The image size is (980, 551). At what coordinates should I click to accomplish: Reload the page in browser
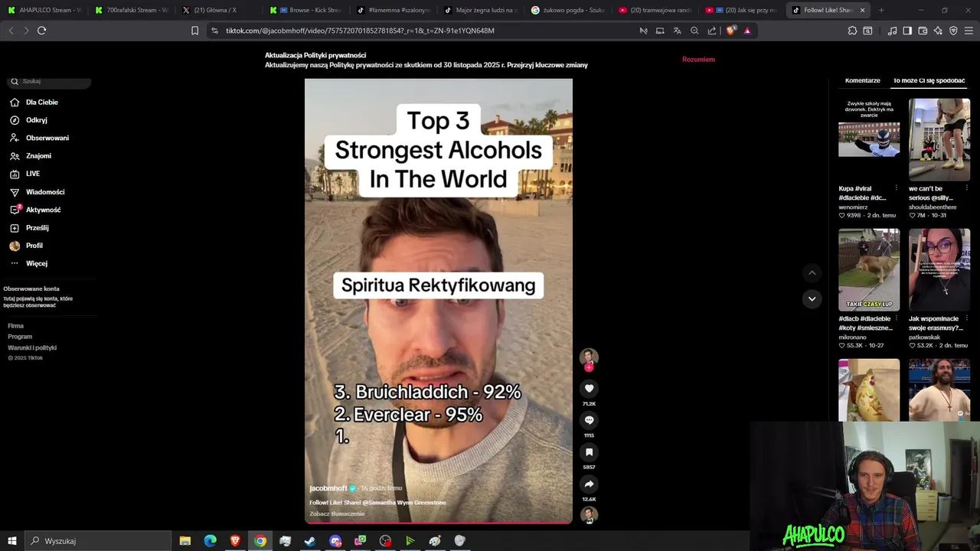click(x=41, y=31)
